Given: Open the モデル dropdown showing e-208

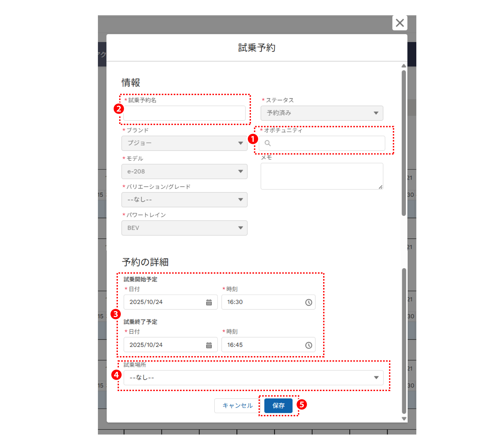Looking at the screenshot, I should 184,171.
